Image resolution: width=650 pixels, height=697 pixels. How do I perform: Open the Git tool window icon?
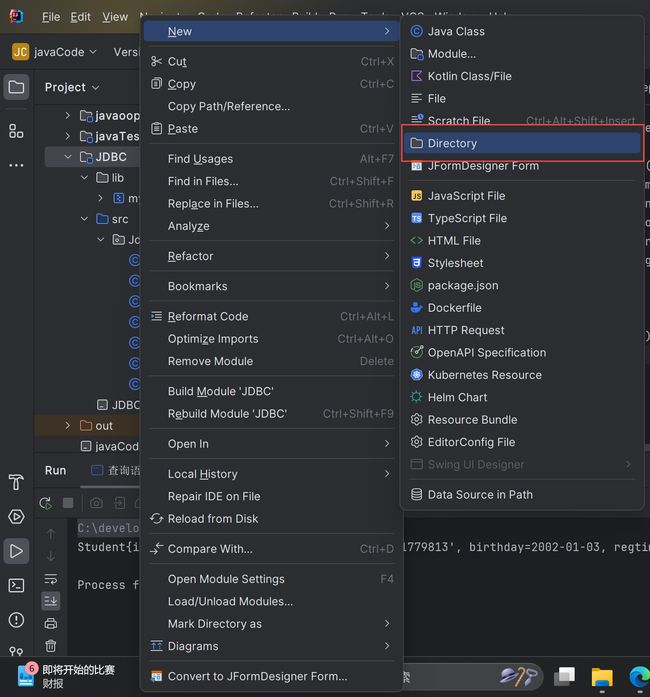click(16, 651)
